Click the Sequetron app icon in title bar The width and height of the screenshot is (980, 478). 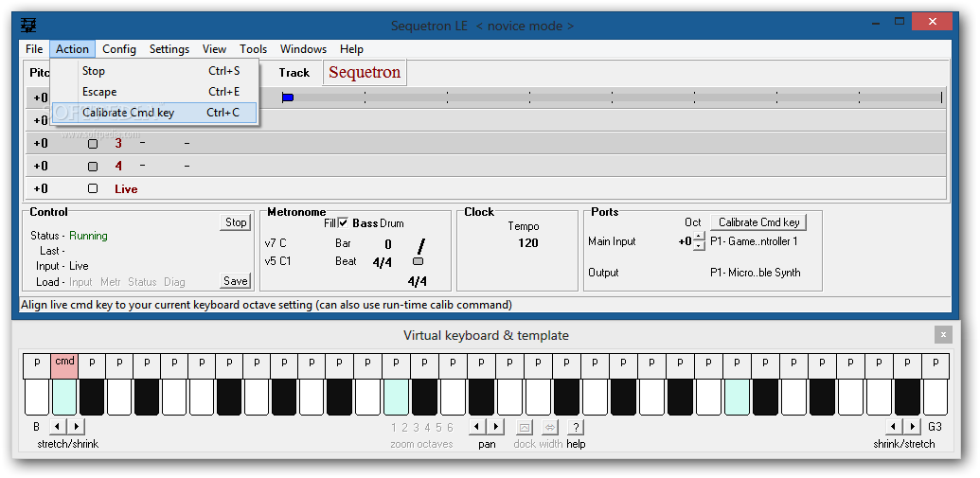[x=28, y=26]
